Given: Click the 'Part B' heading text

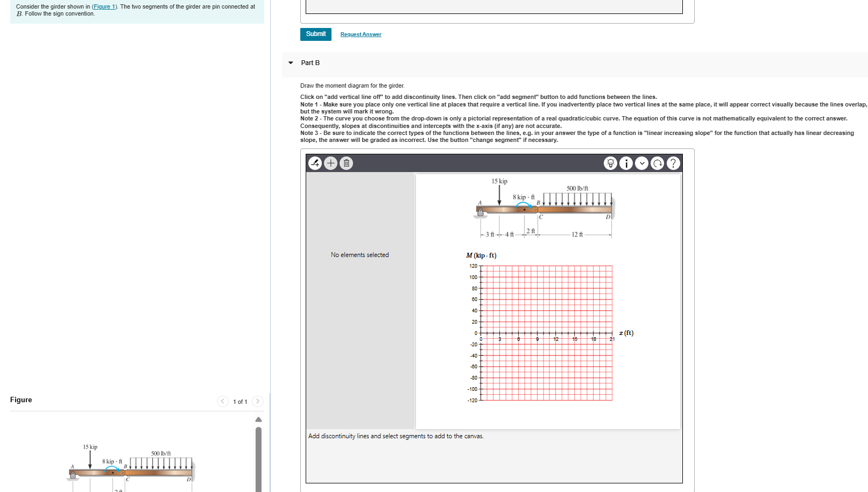Looking at the screenshot, I should 310,63.
